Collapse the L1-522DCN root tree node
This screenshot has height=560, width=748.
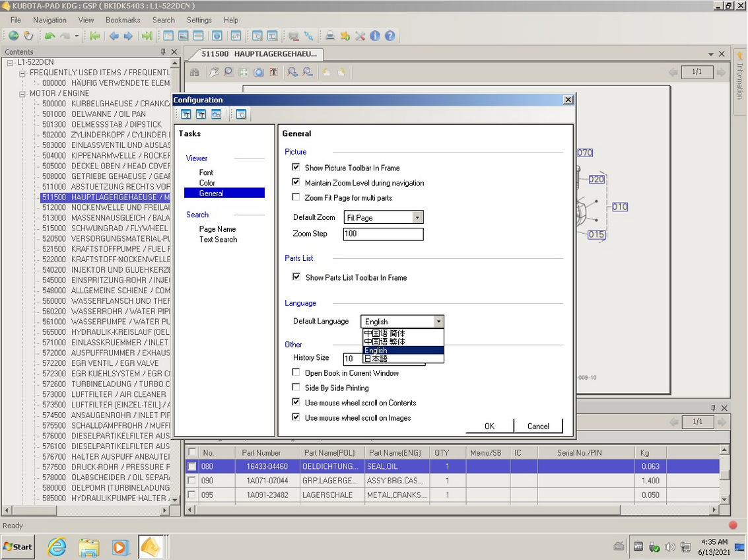tap(10, 63)
